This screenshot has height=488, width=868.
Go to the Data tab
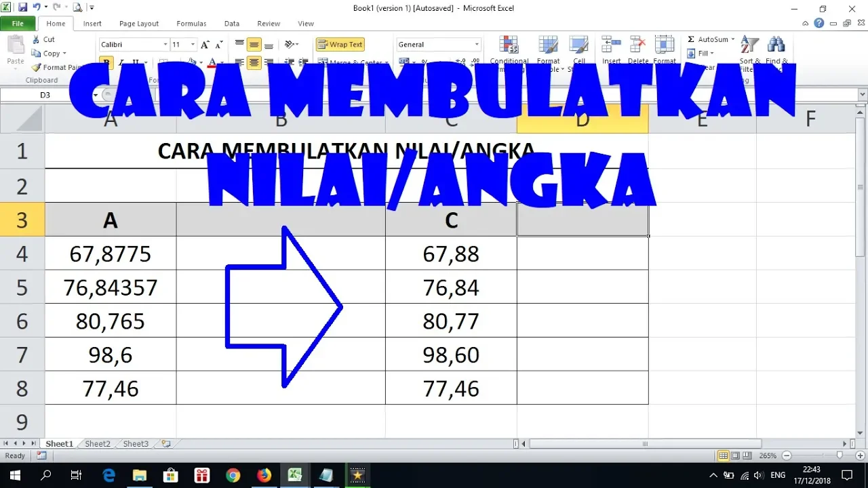(232, 24)
